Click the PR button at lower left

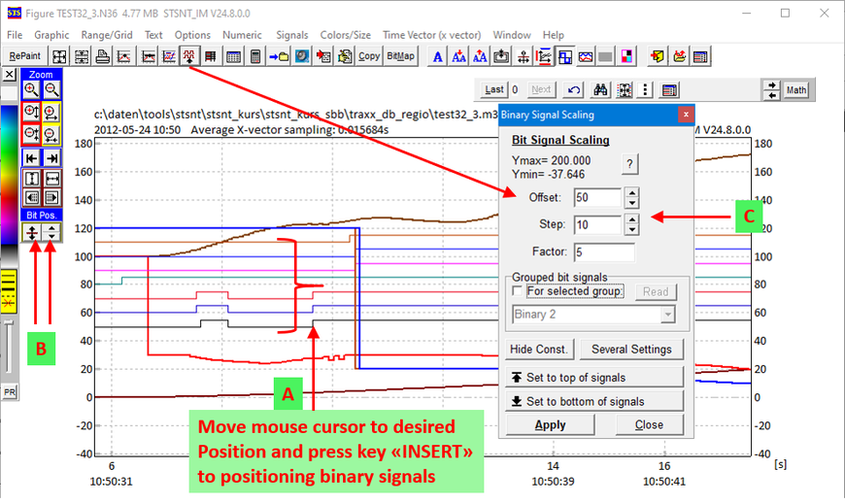[x=10, y=392]
